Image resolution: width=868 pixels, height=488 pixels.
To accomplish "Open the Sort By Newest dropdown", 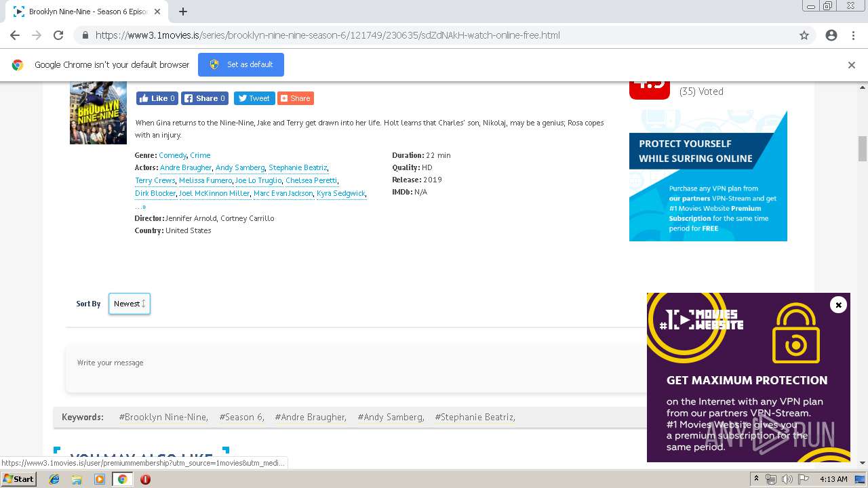I will pyautogui.click(x=130, y=304).
